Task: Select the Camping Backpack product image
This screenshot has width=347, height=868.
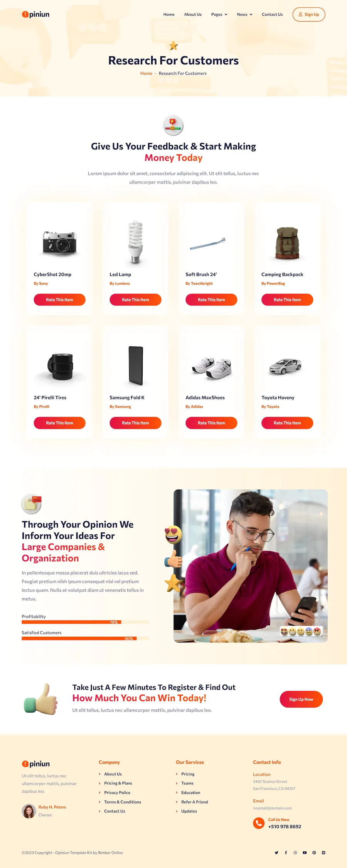Action: (287, 243)
